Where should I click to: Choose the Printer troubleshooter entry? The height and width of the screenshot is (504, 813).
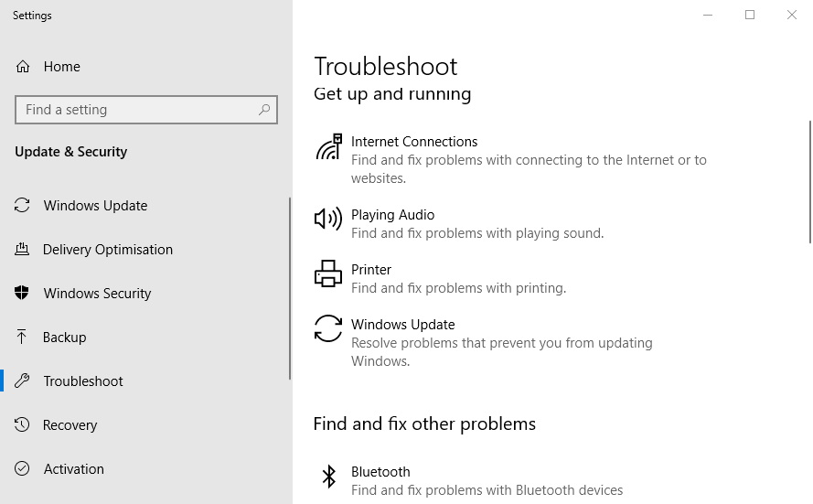click(x=371, y=270)
